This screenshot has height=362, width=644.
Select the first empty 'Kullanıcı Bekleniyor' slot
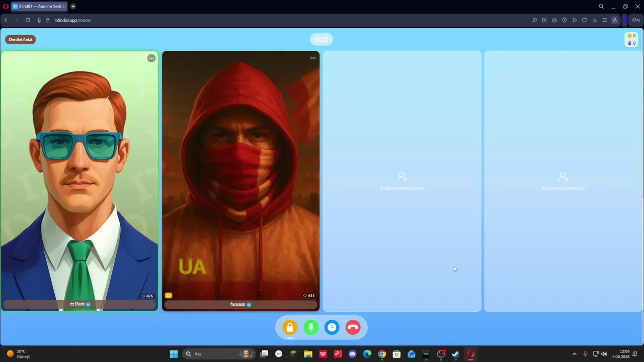pyautogui.click(x=402, y=181)
